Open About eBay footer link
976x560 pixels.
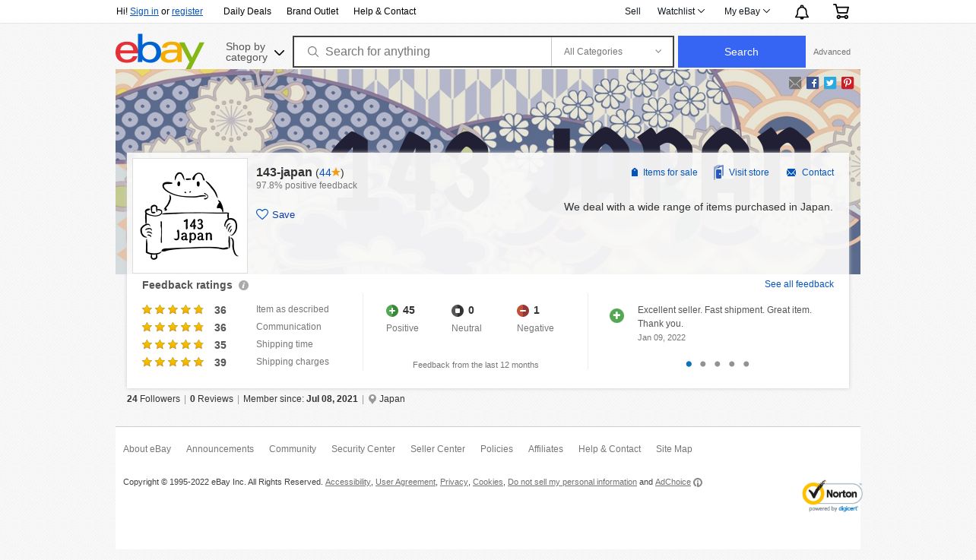(x=147, y=449)
